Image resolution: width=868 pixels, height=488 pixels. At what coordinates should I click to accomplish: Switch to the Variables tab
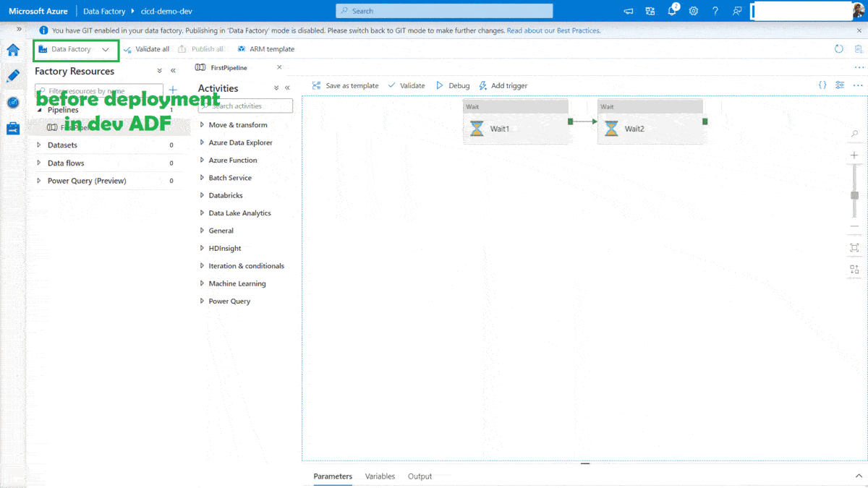tap(381, 476)
